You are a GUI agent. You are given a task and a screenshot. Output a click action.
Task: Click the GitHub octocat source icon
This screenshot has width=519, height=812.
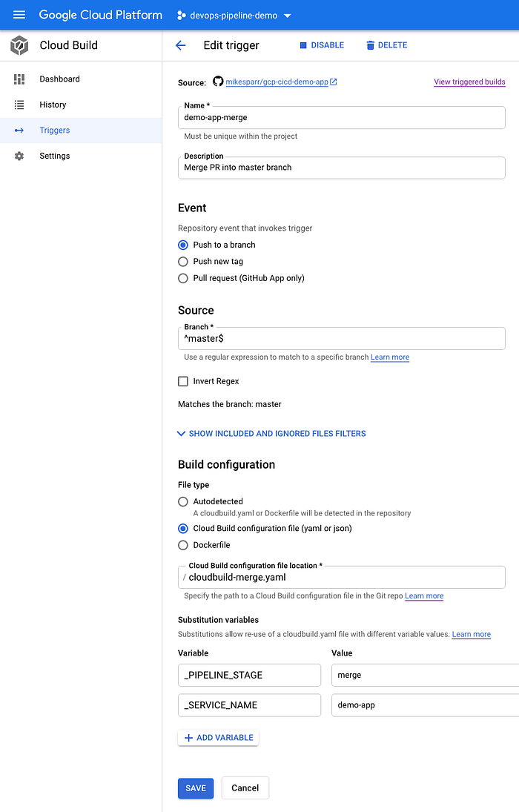[x=218, y=82]
